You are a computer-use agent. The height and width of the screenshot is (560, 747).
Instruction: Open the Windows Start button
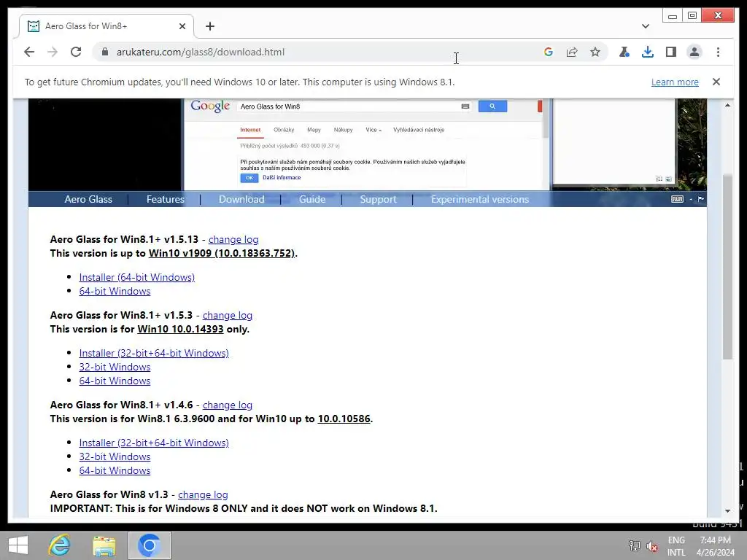(18, 545)
